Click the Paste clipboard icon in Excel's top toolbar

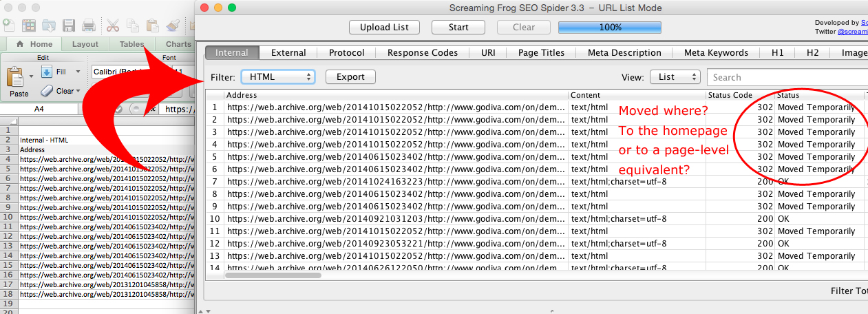coord(153,26)
